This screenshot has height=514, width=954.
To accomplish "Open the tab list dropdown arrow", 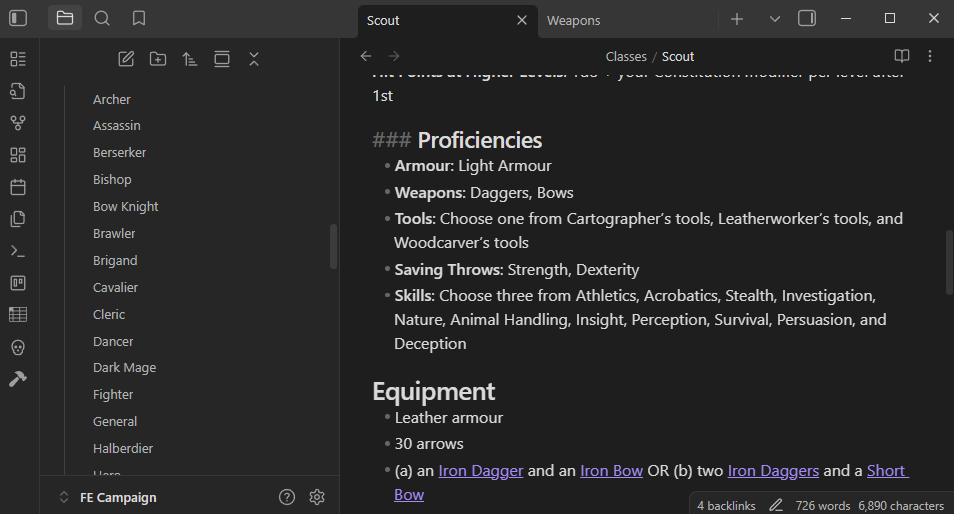I will (x=775, y=19).
